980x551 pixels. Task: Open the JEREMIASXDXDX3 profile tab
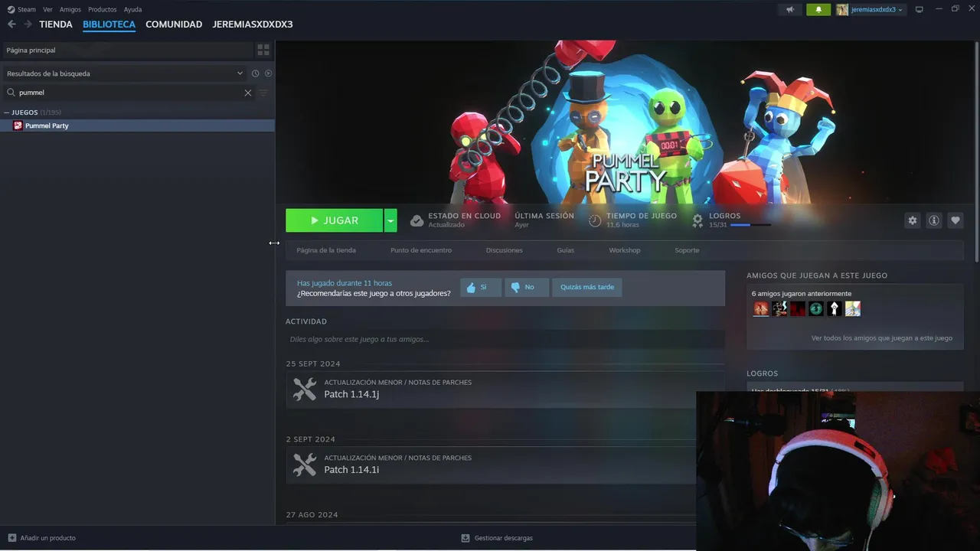(253, 24)
